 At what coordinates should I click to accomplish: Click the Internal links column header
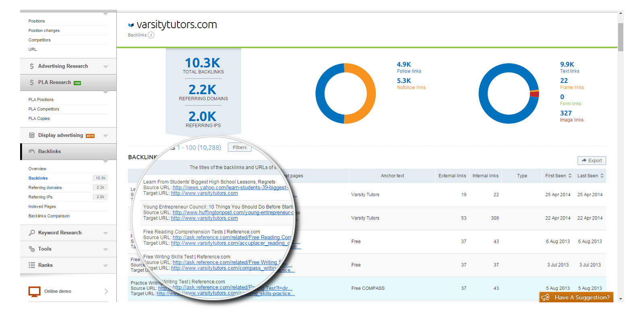485,176
